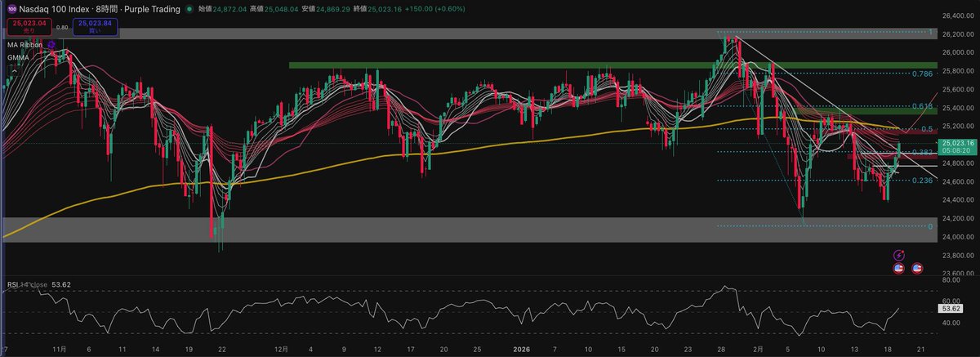Select the MA Ribbon indicator legend
Image resolution: width=980 pixels, height=357 pixels.
[23, 44]
